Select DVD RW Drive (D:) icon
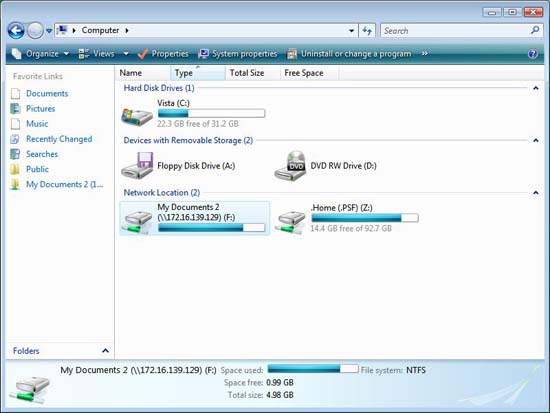The height and width of the screenshot is (413, 550). tap(290, 166)
